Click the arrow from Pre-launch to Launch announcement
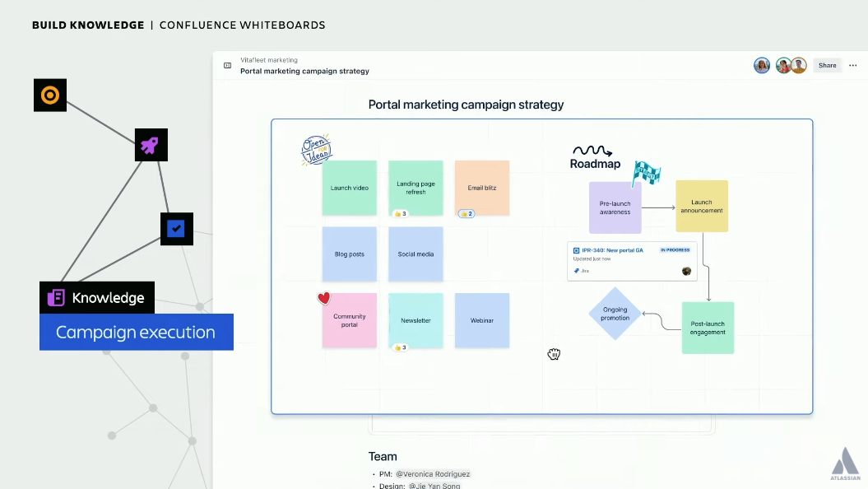This screenshot has width=868, height=489. click(659, 207)
